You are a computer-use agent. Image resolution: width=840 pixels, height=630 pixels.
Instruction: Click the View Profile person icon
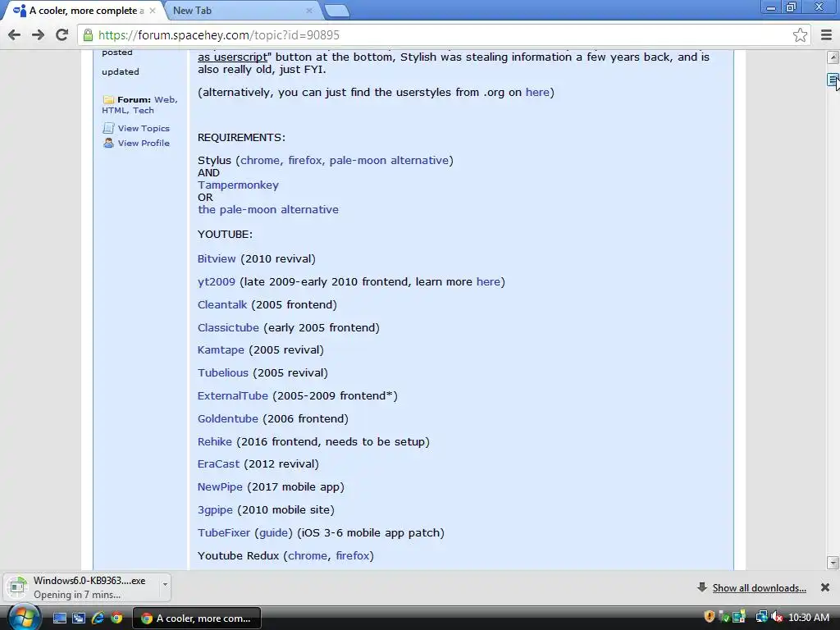pos(108,143)
